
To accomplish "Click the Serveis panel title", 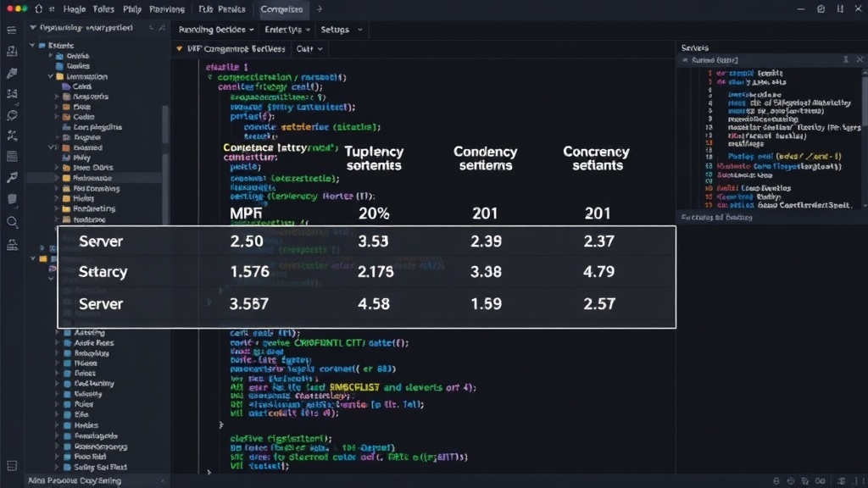I will pyautogui.click(x=695, y=47).
